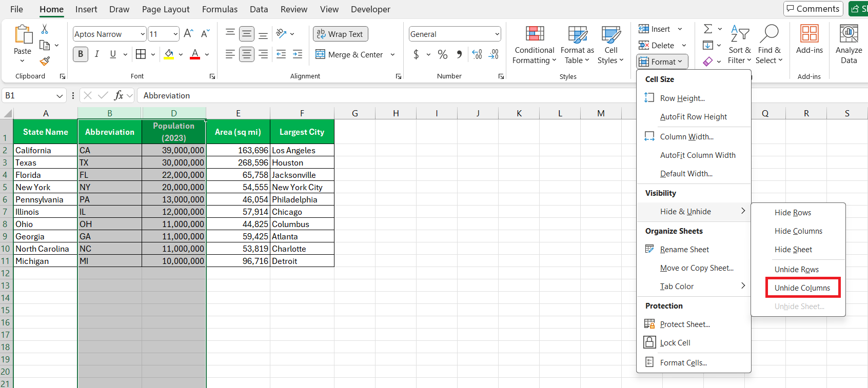Click the Borders icon
This screenshot has height=388, width=868.
(141, 54)
